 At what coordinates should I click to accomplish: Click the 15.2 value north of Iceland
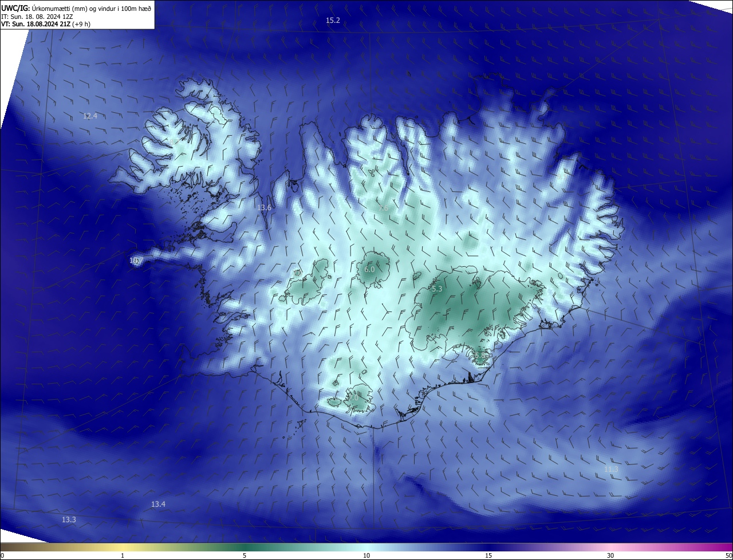point(333,21)
